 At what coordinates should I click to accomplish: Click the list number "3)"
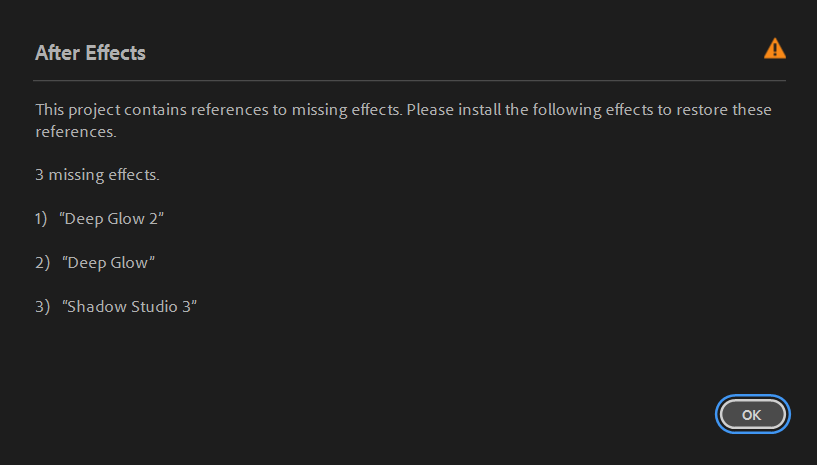click(x=41, y=306)
